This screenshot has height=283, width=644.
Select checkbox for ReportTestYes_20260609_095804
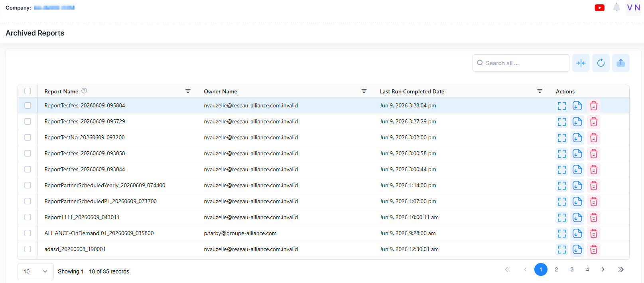tap(28, 105)
